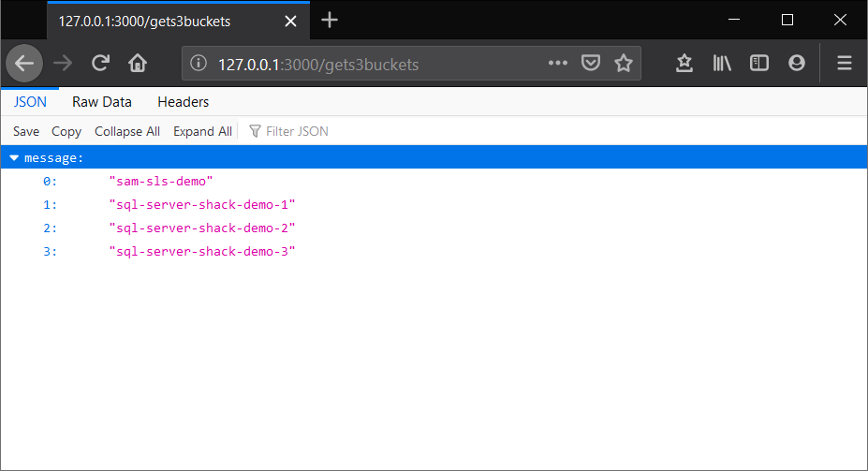The image size is (868, 471).
Task: Click Collapse All in JSON viewer
Action: coord(127,131)
